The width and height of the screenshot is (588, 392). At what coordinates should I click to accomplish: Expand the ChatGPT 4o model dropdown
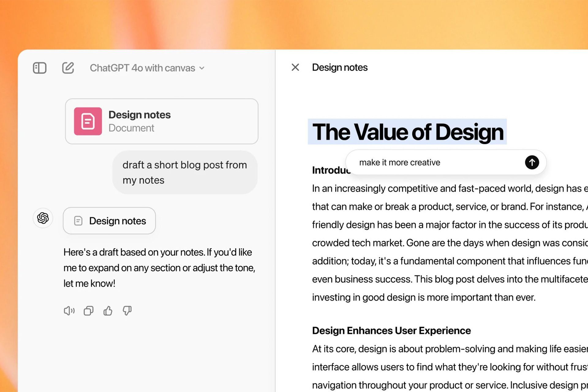click(x=147, y=68)
